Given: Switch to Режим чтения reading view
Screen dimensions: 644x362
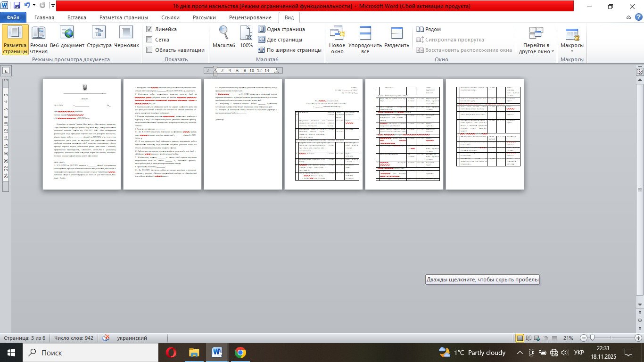Looking at the screenshot, I should click(39, 40).
